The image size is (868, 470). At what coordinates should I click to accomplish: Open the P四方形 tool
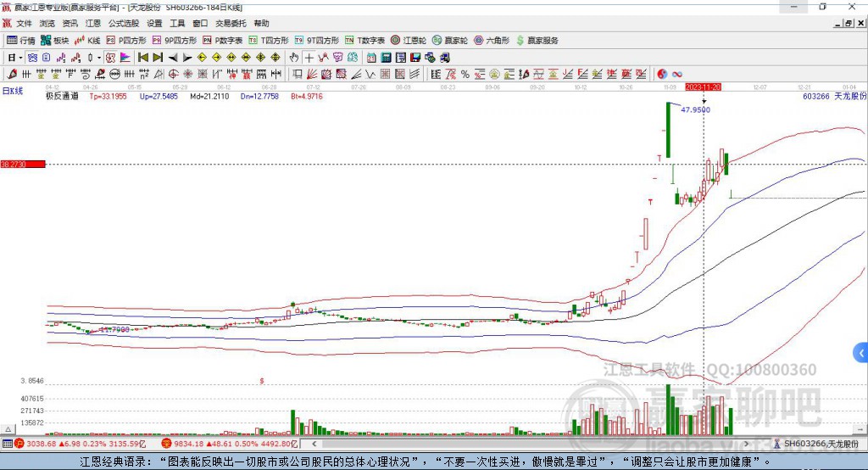pyautogui.click(x=126, y=41)
